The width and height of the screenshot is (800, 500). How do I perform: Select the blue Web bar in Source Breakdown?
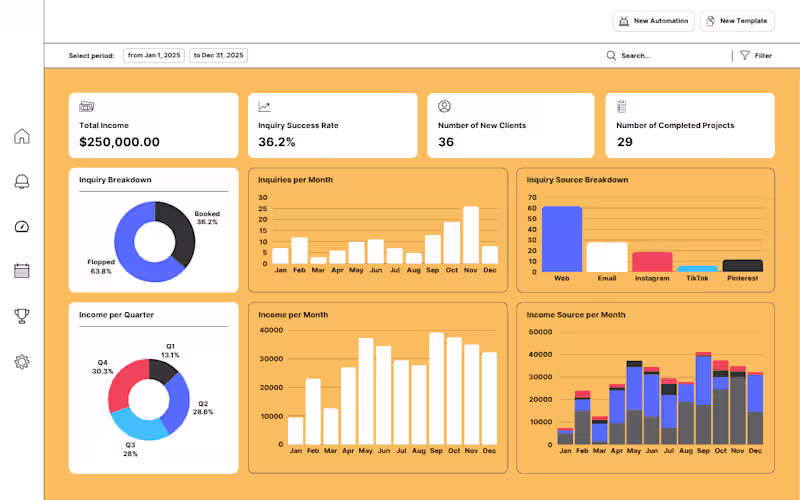pyautogui.click(x=562, y=239)
